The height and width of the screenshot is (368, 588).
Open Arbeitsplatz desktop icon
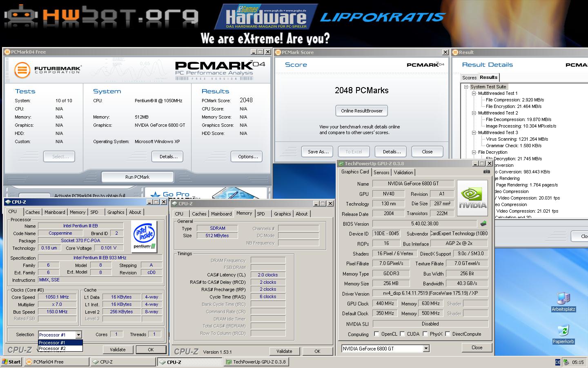563,302
